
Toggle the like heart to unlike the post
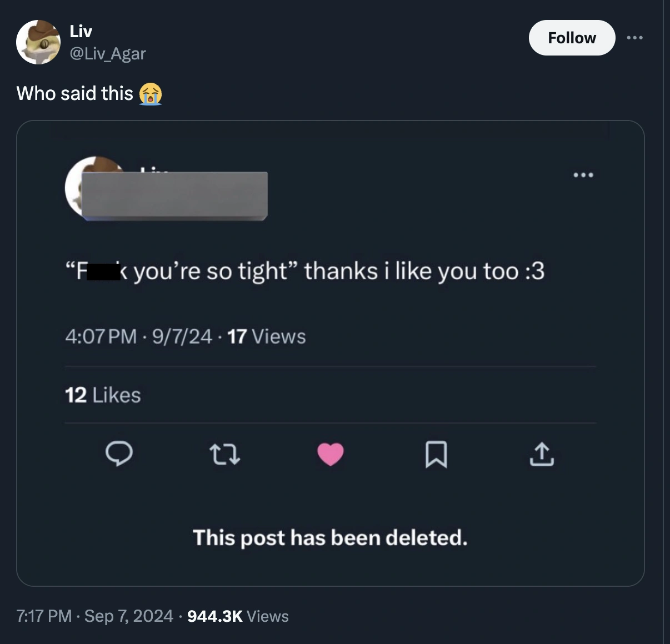coord(331,455)
